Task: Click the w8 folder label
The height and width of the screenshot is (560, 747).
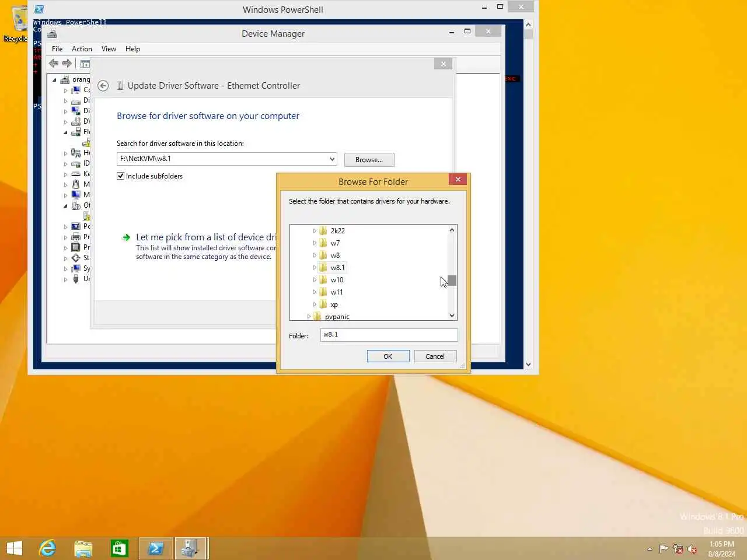Action: [x=335, y=256]
